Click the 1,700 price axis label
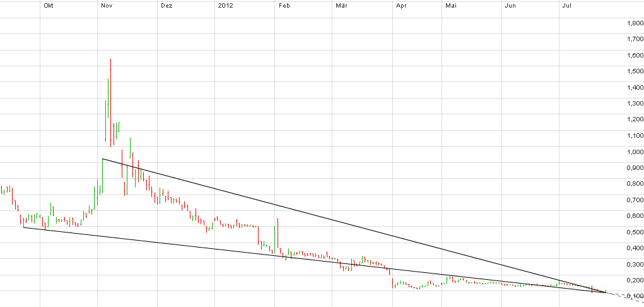644x307 pixels. tap(635, 39)
